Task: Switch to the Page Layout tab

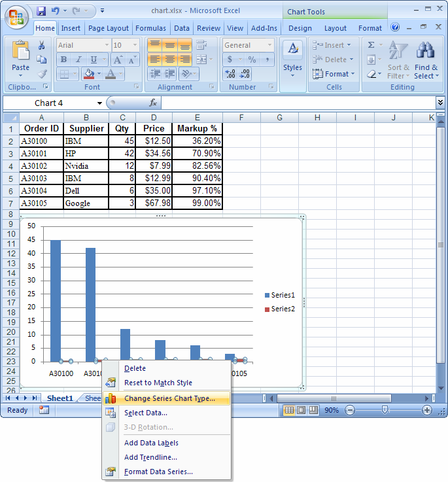Action: (x=108, y=28)
